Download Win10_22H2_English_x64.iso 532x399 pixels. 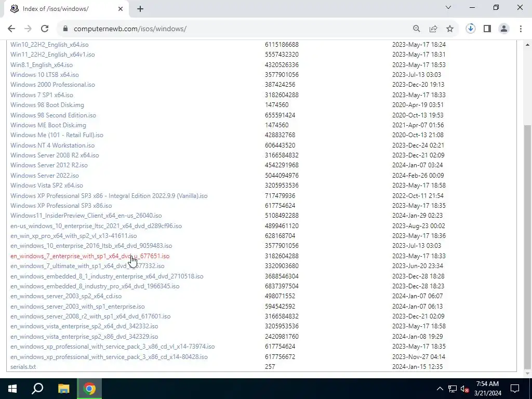[49, 45]
